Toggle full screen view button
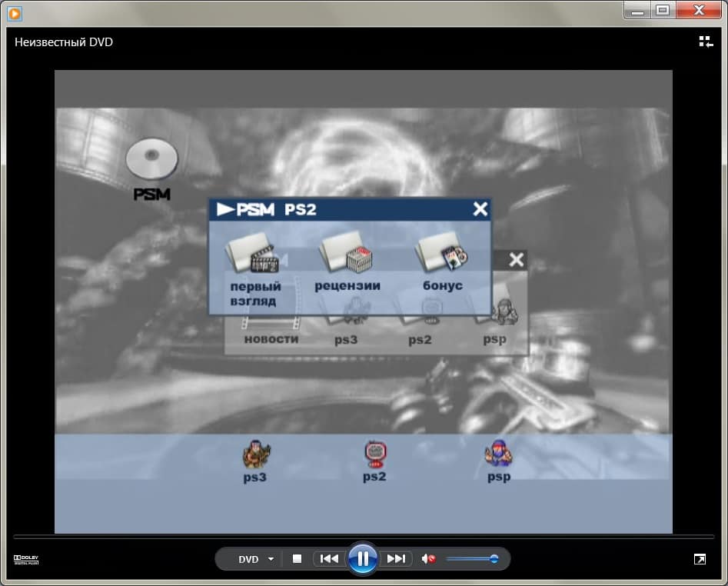728x586 pixels. coord(700,559)
